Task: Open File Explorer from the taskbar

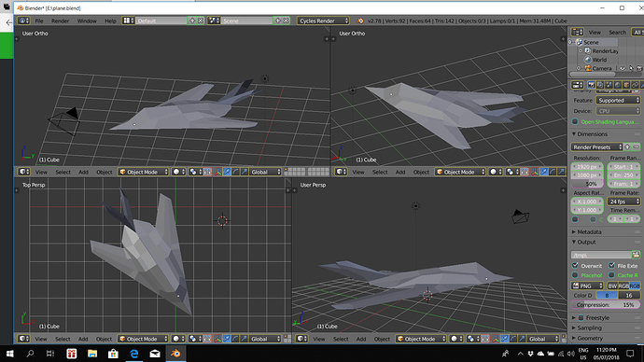Action: [x=92, y=354]
